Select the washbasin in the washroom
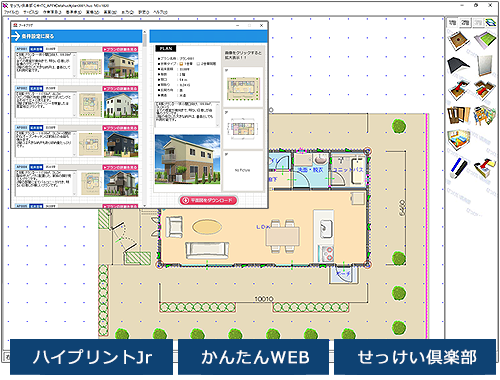 (x=321, y=159)
